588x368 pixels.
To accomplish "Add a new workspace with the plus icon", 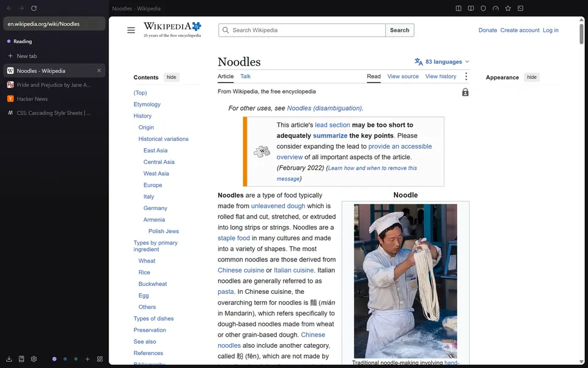I will tap(88, 359).
